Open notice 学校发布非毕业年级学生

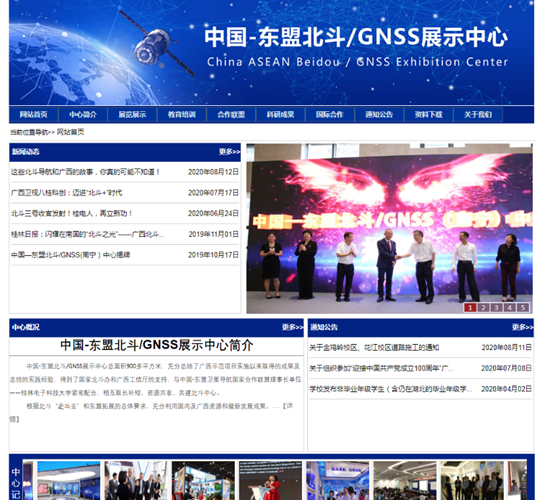pyautogui.click(x=391, y=389)
